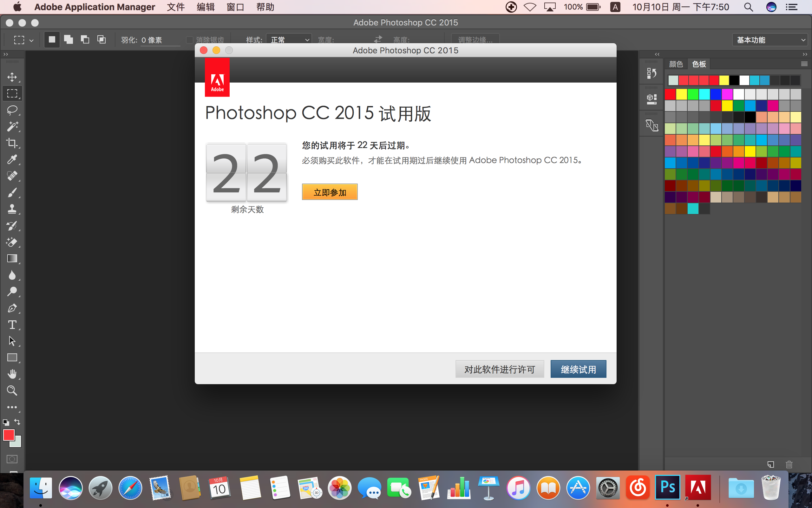This screenshot has height=508, width=812.
Task: Open System Preferences from the Dock
Action: tap(608, 488)
